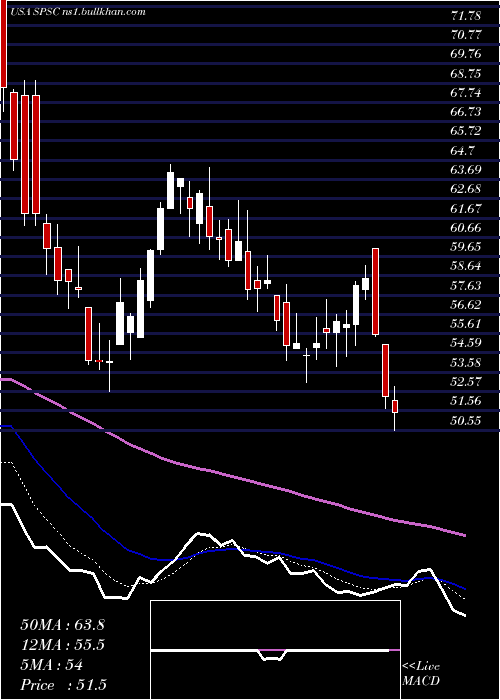Click price axis label 61.67
Image resolution: width=500 pixels, height=700 pixels.
466,208
